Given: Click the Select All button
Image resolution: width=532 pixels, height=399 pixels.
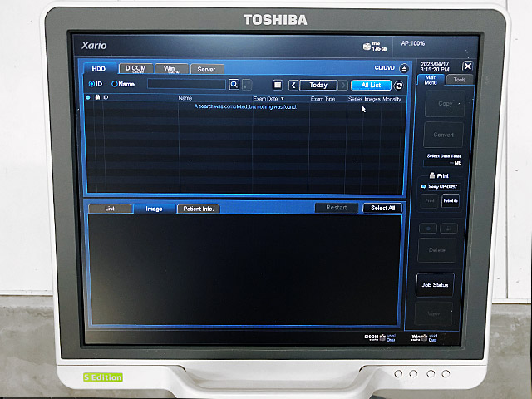Looking at the screenshot, I should [x=382, y=208].
